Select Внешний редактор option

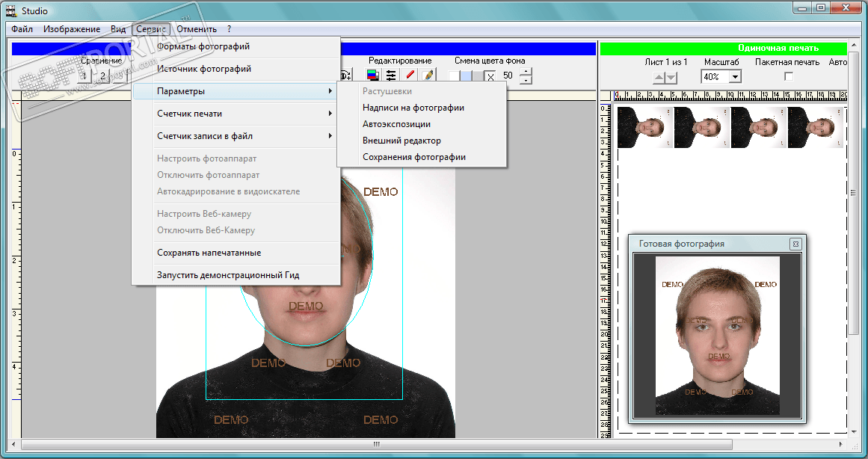point(421,141)
